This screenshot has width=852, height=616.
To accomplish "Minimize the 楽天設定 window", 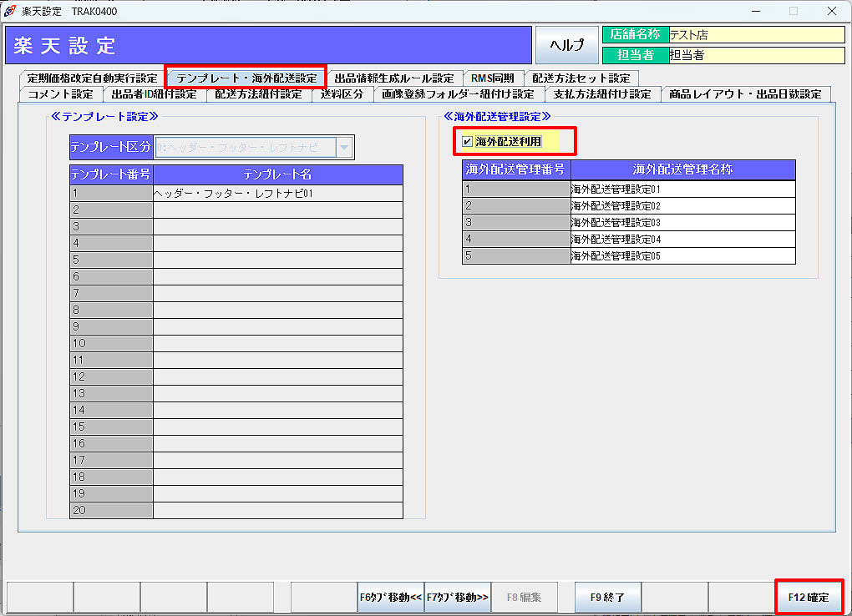I will 756,11.
